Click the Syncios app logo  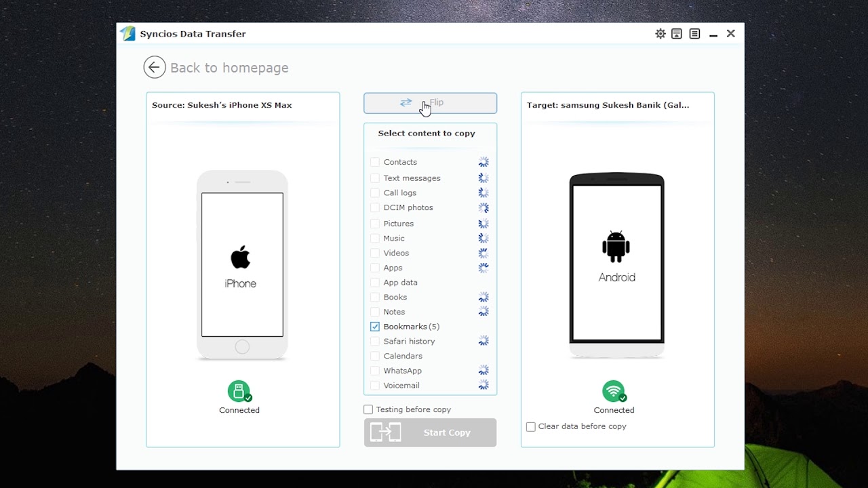coord(127,34)
